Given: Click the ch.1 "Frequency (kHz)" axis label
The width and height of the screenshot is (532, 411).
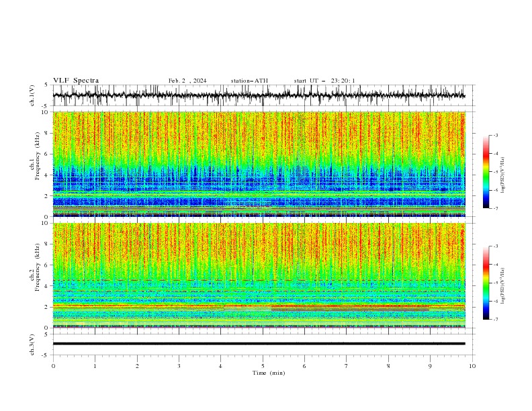Looking at the screenshot, I should coord(38,156).
